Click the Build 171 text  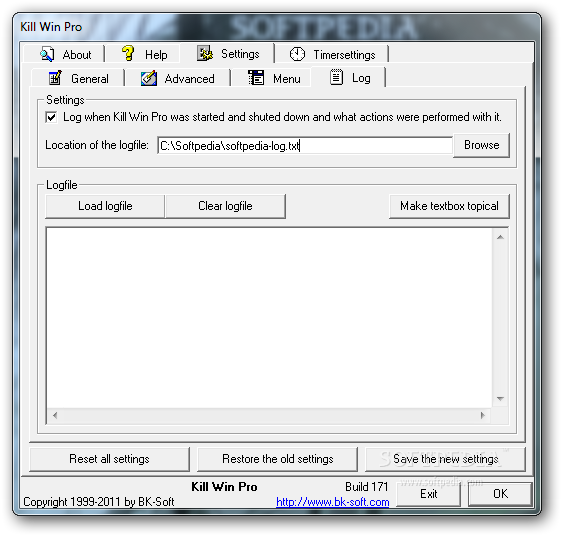click(366, 487)
